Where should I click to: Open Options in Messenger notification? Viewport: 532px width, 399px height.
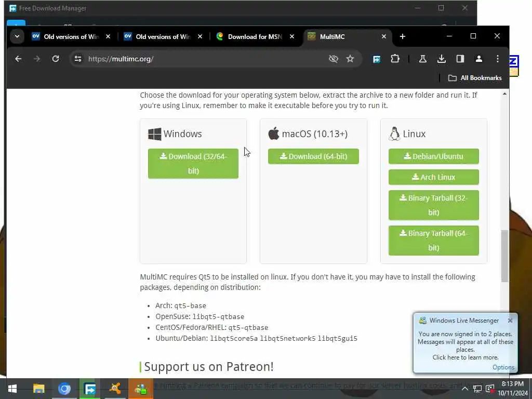(503, 367)
